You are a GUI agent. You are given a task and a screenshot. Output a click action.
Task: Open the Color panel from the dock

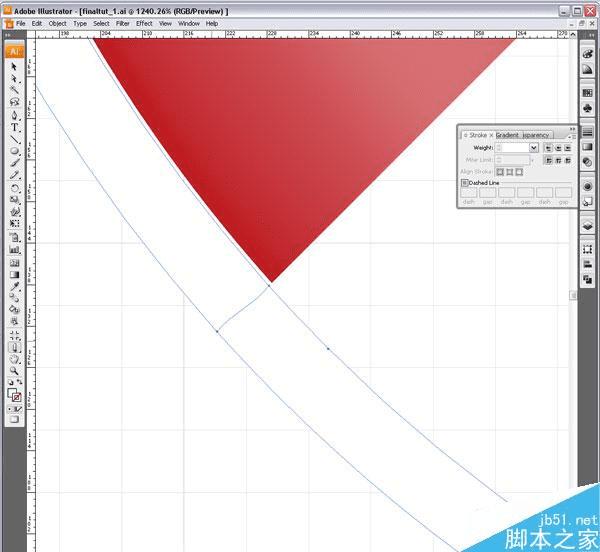[587, 54]
